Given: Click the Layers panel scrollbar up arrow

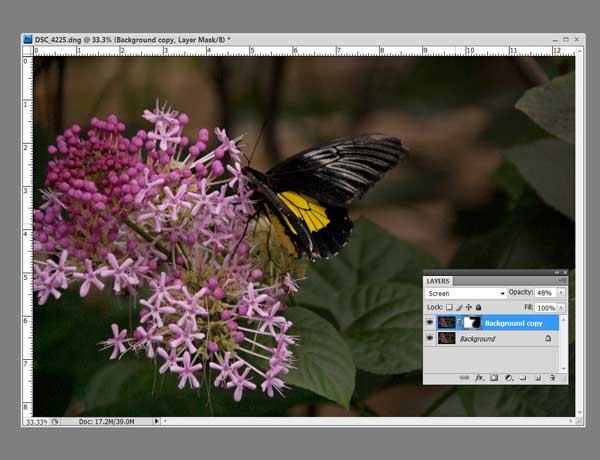Looking at the screenshot, I should pyautogui.click(x=563, y=319).
